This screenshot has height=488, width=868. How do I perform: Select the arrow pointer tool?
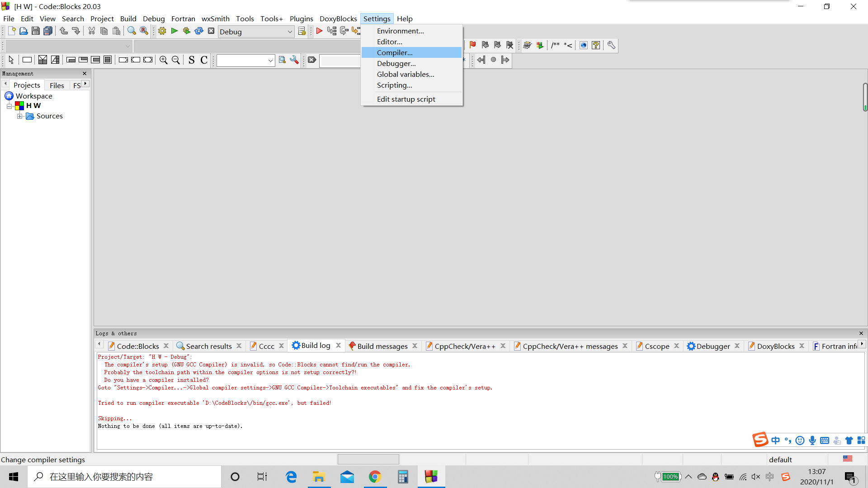click(11, 60)
